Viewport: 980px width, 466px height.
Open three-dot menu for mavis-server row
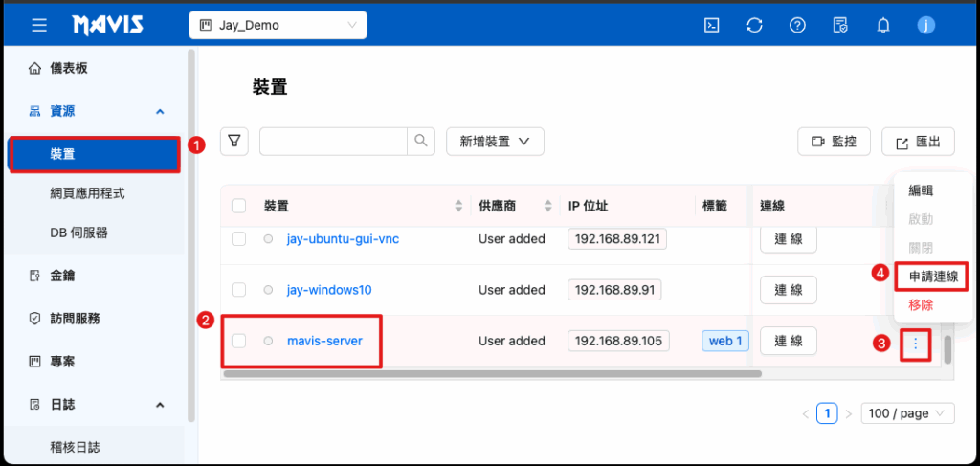pos(915,342)
